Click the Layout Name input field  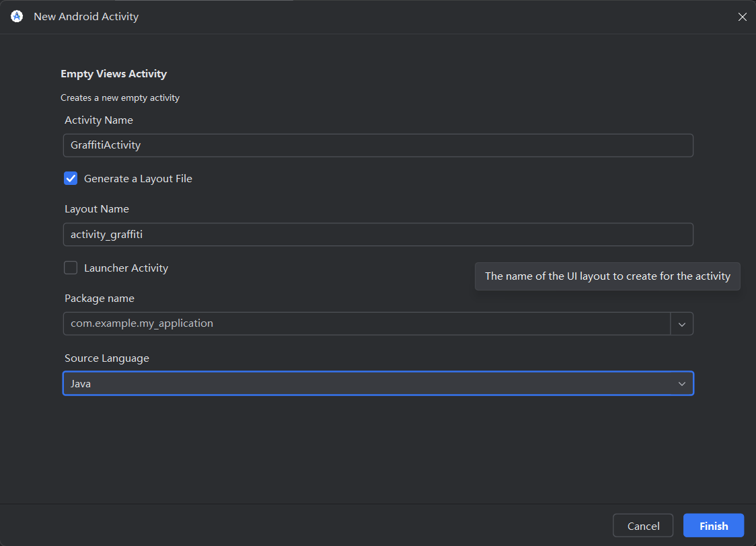(377, 235)
